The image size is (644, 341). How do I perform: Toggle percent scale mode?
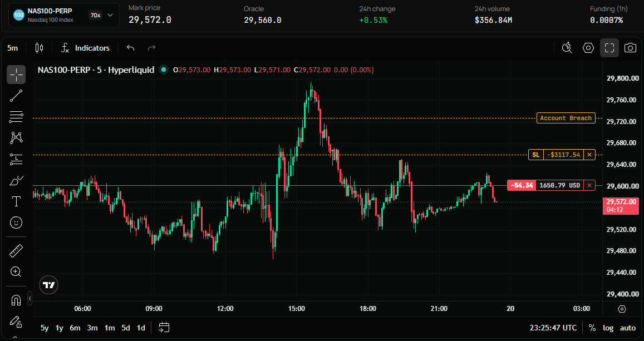tap(592, 328)
